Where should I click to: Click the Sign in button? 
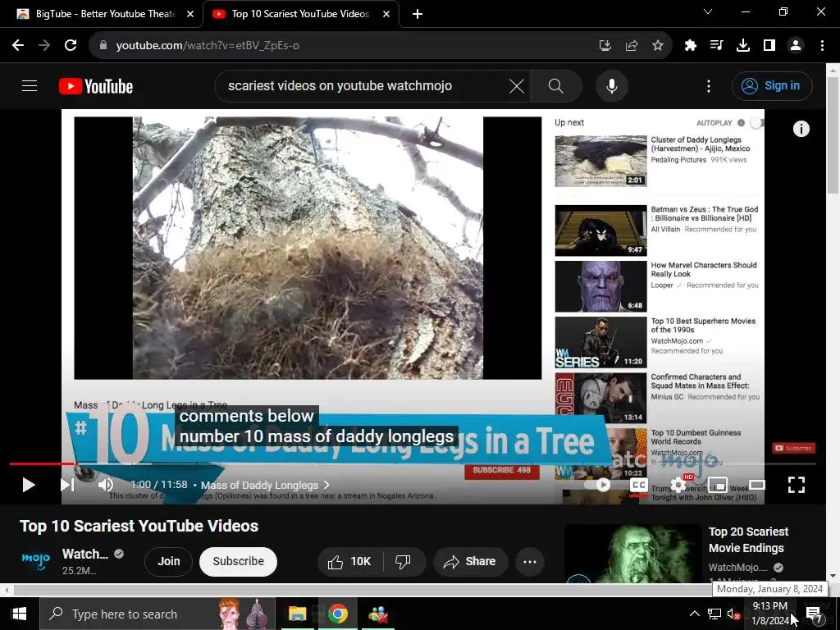(772, 85)
